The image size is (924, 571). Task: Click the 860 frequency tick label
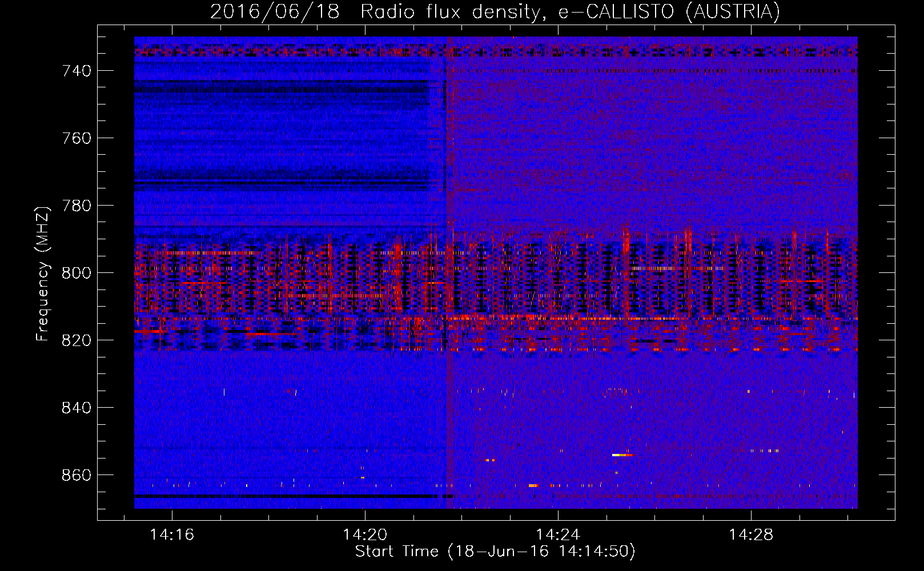coord(77,475)
